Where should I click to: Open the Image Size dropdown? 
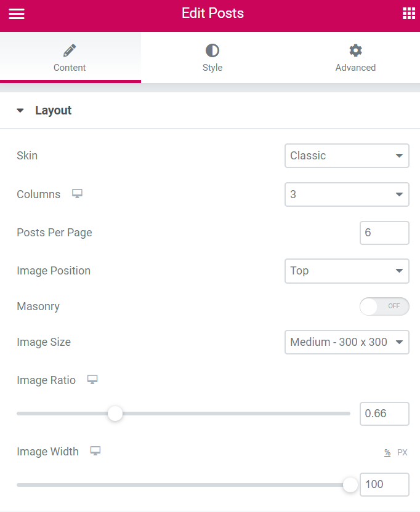click(x=347, y=342)
